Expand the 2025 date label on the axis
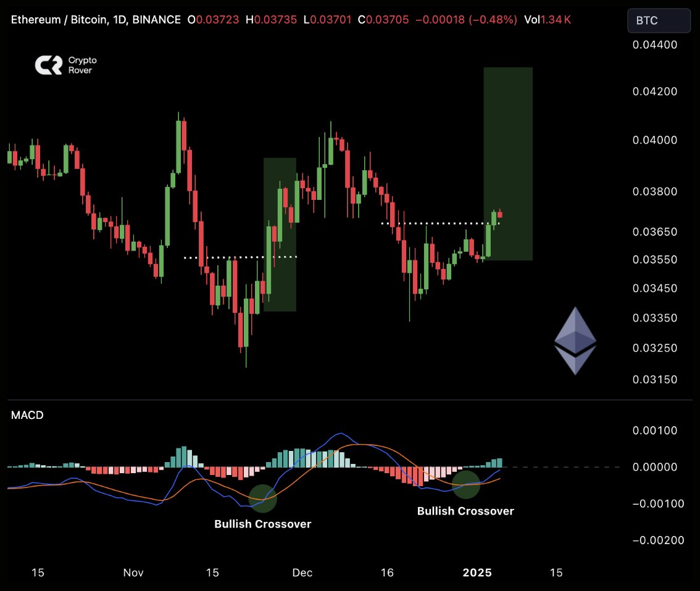Image resolution: width=700 pixels, height=591 pixels. tap(476, 572)
